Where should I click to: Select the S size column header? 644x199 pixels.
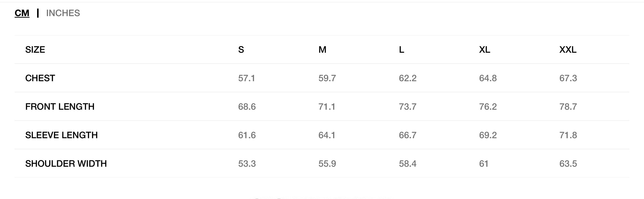(x=241, y=50)
